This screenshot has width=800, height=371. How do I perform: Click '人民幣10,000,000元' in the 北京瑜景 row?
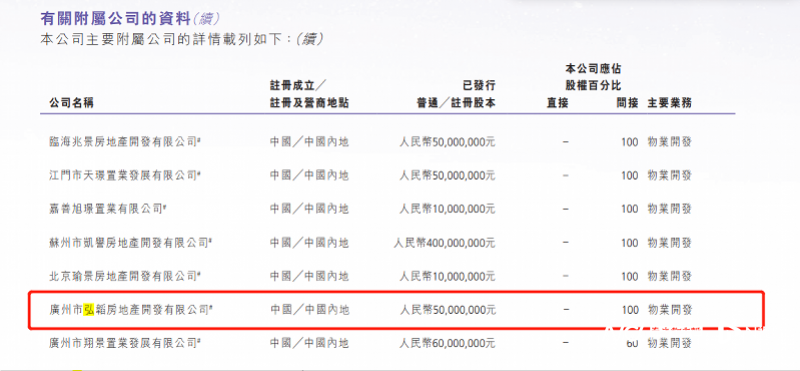(447, 276)
